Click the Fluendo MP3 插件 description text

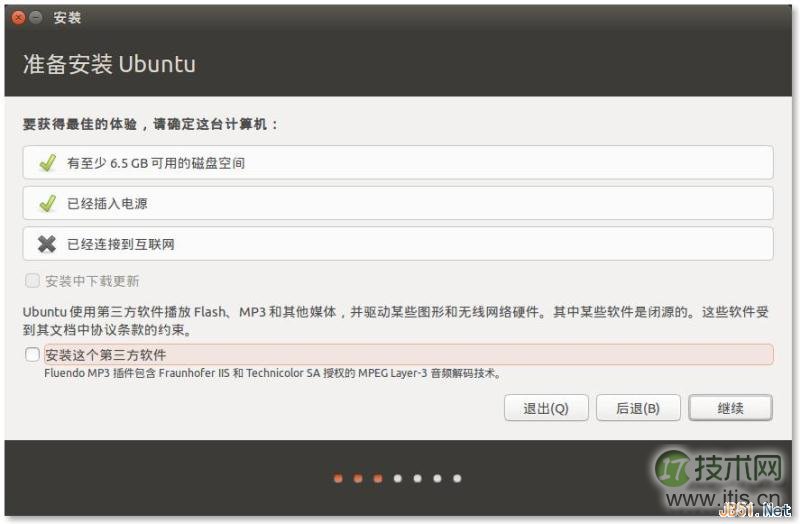272,373
